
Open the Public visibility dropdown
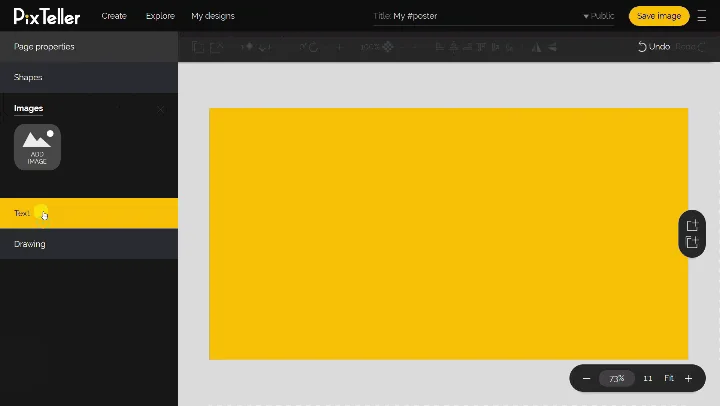[599, 16]
